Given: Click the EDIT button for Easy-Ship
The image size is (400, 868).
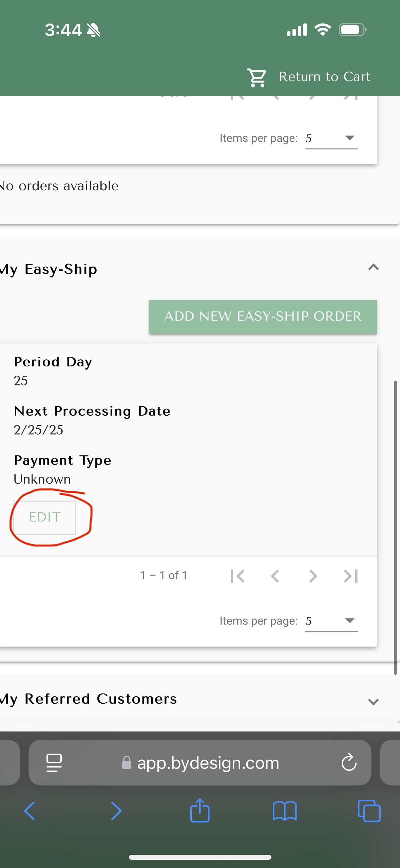Looking at the screenshot, I should tap(45, 517).
